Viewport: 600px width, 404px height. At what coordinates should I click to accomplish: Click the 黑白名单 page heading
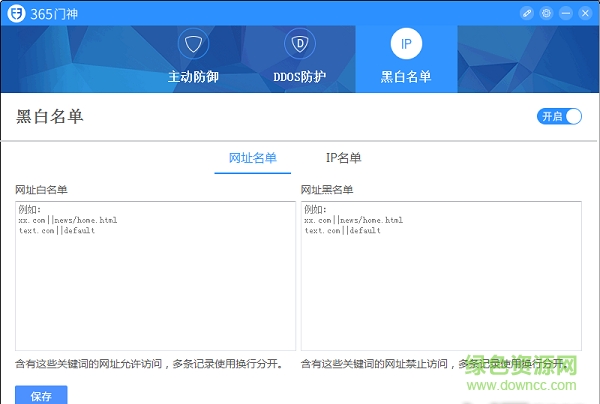(50, 117)
